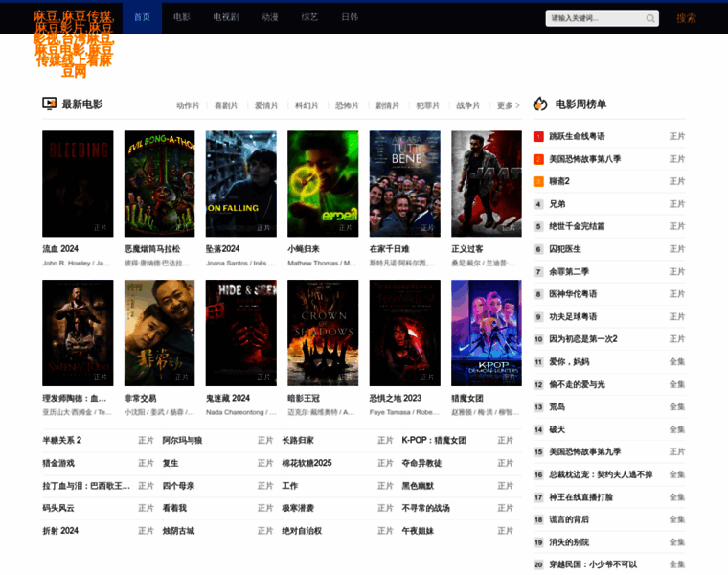Open the 电影 navigation tab

[182, 17]
